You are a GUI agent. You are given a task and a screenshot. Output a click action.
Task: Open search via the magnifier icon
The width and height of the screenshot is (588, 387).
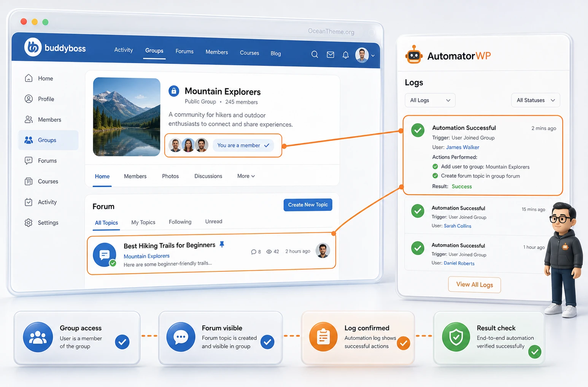point(315,54)
